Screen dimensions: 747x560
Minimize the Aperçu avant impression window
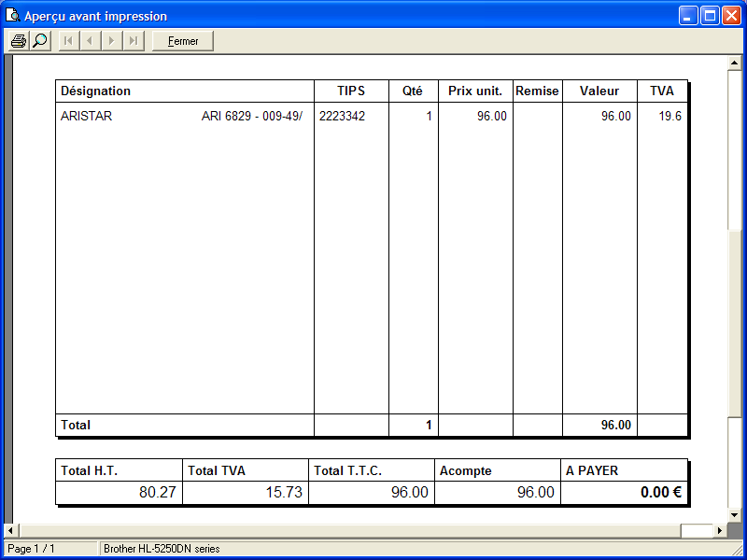coord(689,16)
